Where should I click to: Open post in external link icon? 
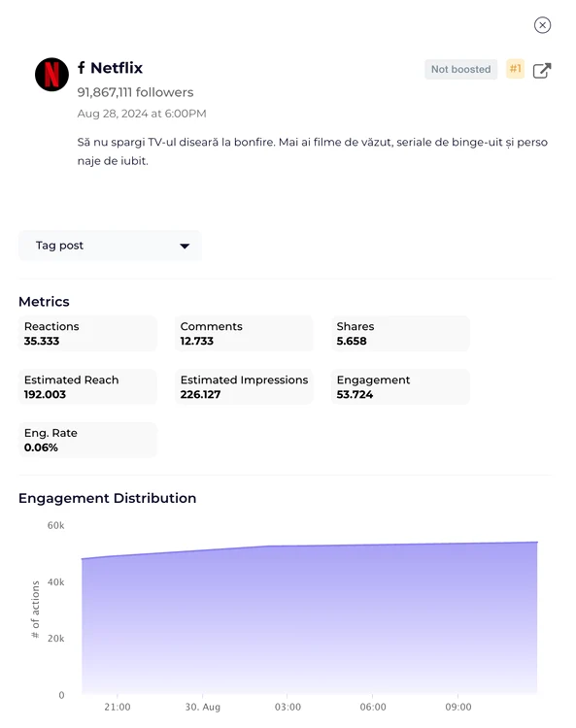pos(542,71)
